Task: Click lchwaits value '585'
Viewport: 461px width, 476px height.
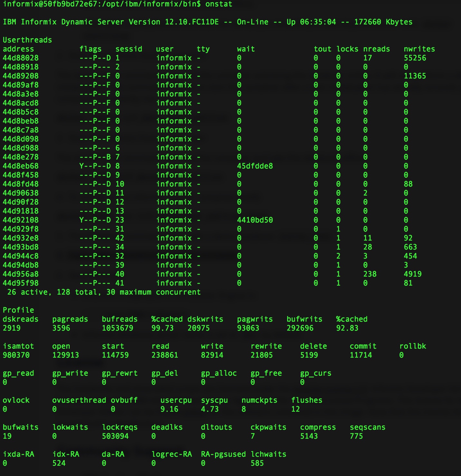Action: click(257, 463)
